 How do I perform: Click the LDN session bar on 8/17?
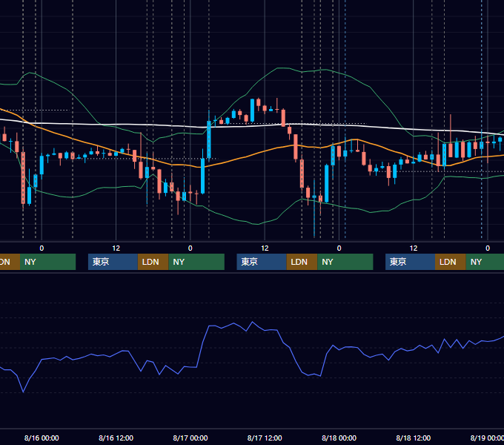[x=302, y=262]
